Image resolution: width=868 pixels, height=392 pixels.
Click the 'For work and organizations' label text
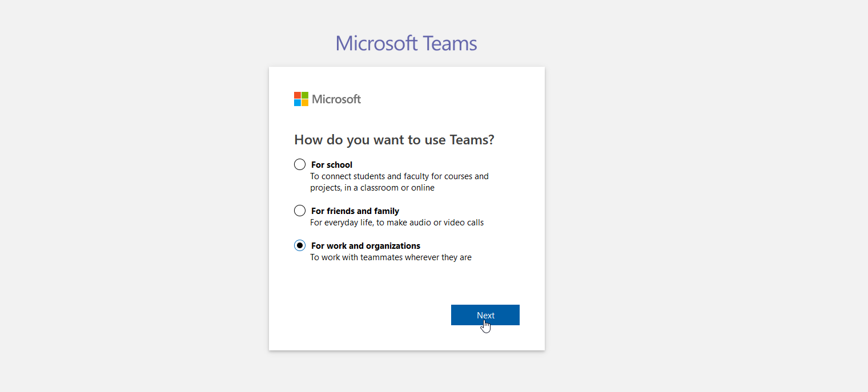pyautogui.click(x=365, y=246)
